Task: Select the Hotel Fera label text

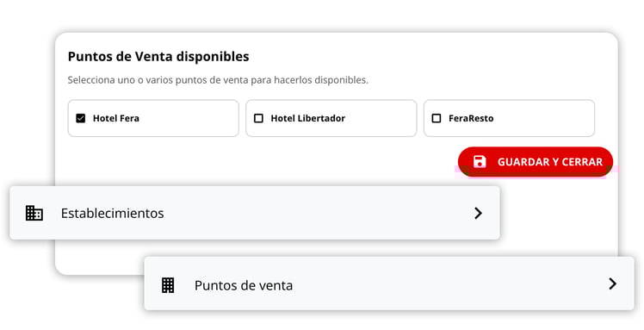Action: (116, 118)
